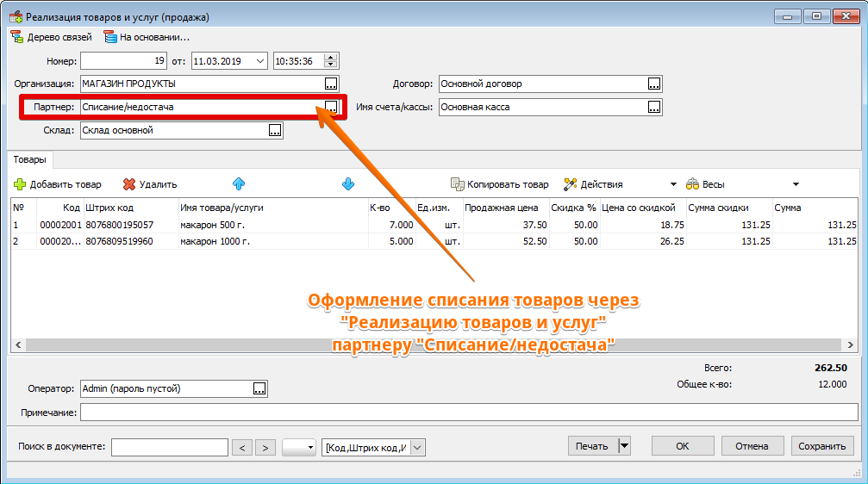Increase time using the stepper arrow

click(331, 57)
